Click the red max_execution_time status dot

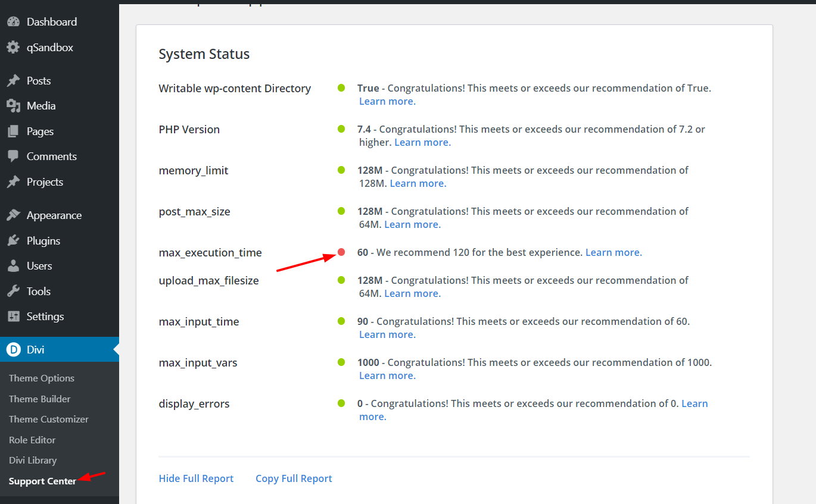(x=341, y=252)
